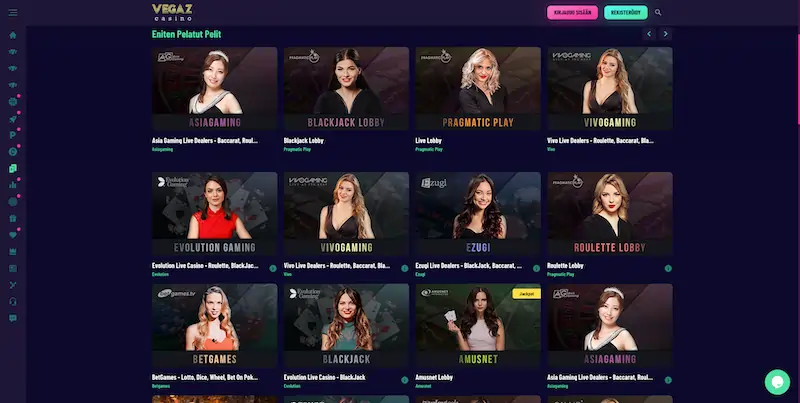Click the rocket icon in sidebar
The image size is (800, 403).
13,119
